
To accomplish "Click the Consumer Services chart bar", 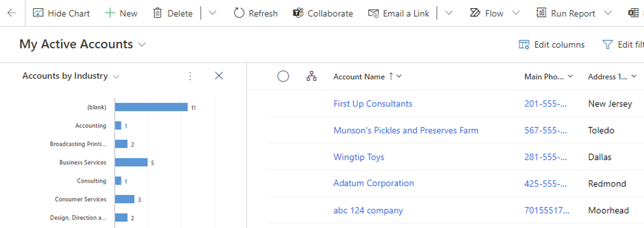I will coord(125,199).
